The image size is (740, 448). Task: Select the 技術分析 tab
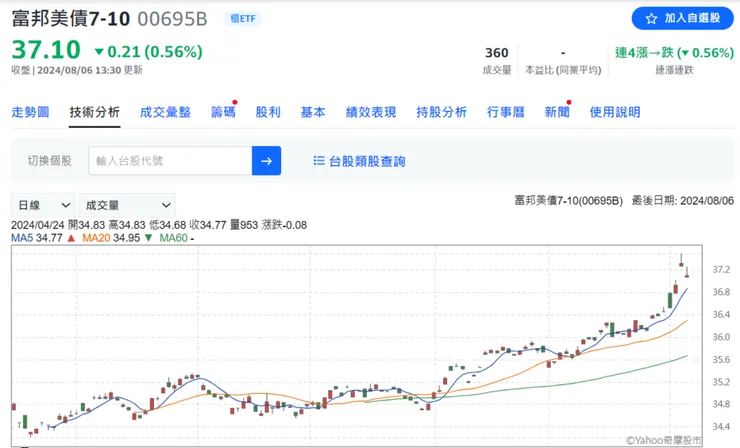click(94, 112)
